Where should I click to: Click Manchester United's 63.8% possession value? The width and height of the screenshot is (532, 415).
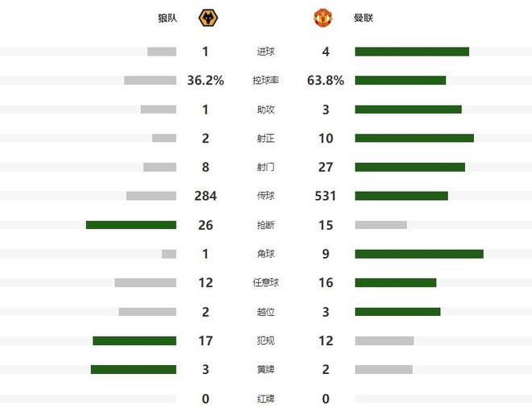(326, 81)
